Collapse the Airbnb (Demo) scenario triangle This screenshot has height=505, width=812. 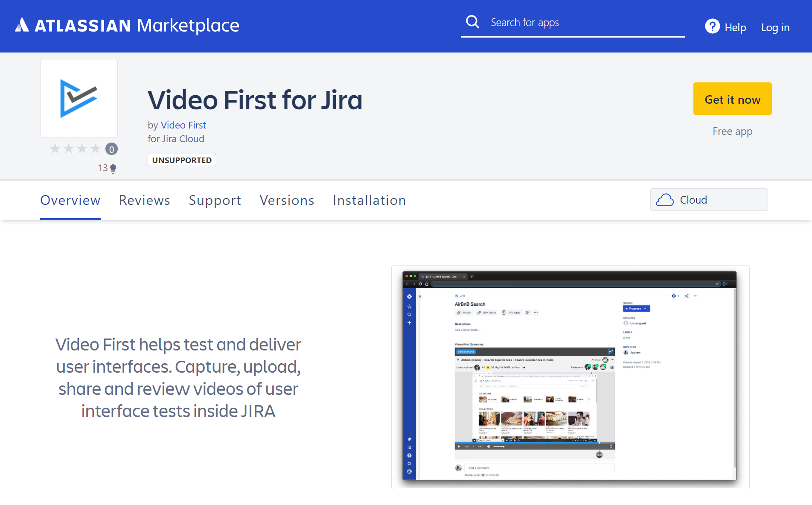coord(457,360)
